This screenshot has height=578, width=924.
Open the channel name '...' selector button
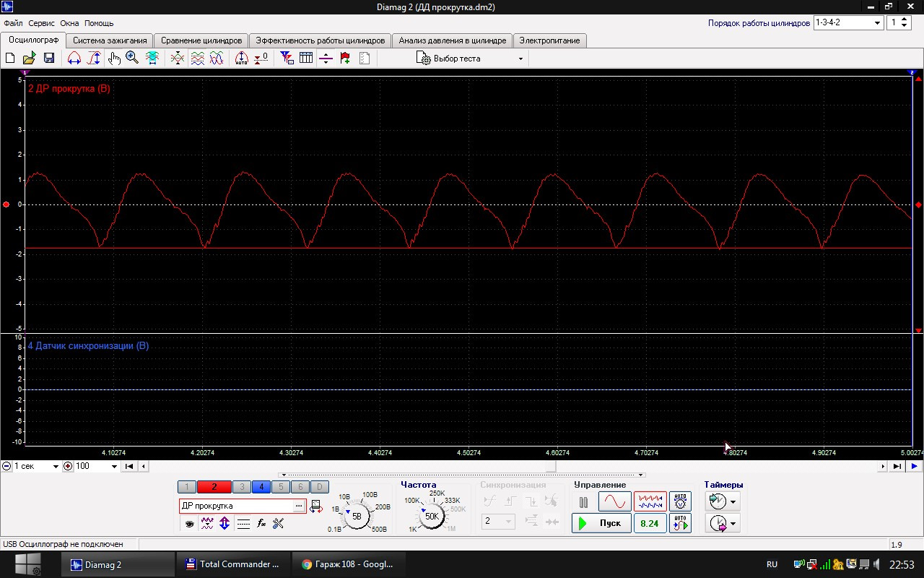[x=299, y=506]
